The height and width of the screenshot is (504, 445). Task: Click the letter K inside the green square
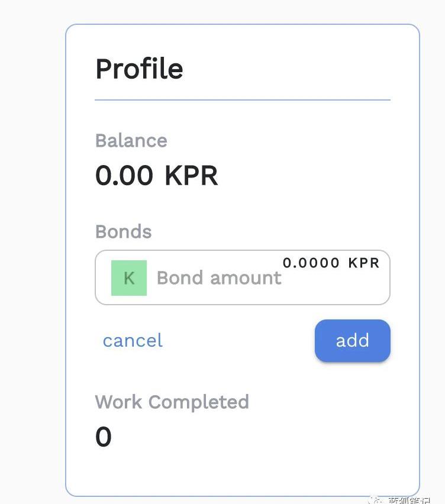click(x=128, y=278)
